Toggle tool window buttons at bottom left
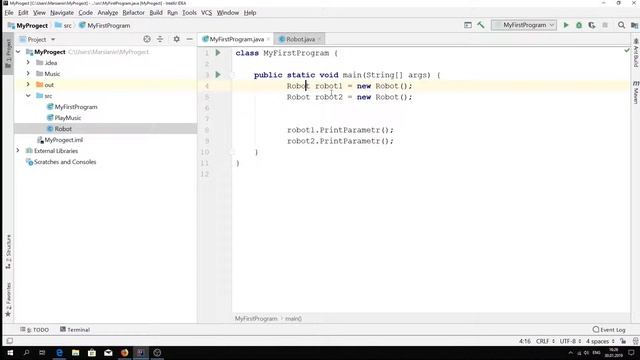The width and height of the screenshot is (640, 360). pyautogui.click(x=10, y=341)
